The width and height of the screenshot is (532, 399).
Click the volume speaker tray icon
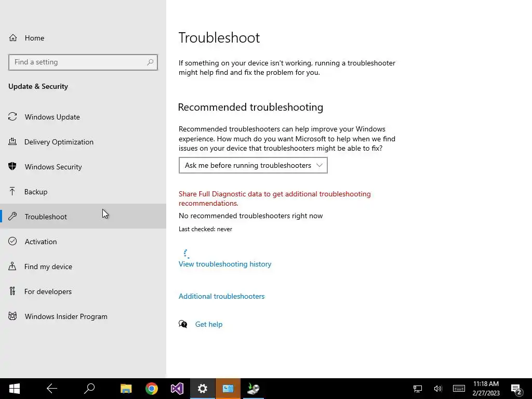[x=438, y=389]
